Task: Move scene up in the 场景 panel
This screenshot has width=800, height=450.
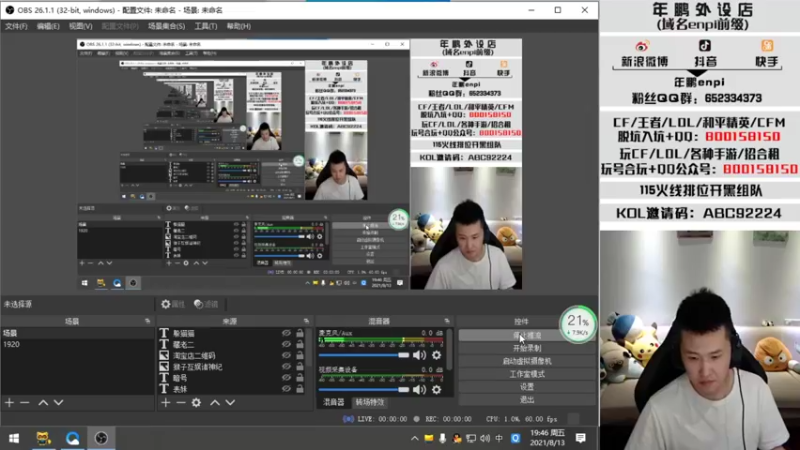Action: (43, 403)
